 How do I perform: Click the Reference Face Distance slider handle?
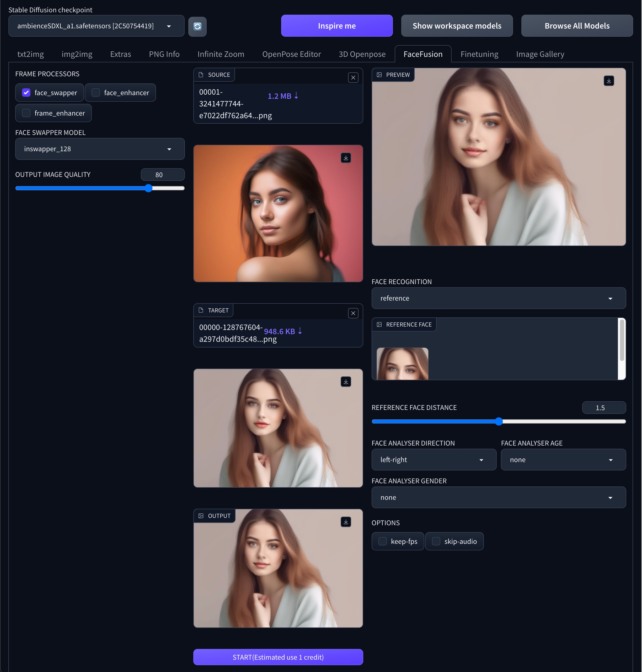[499, 421]
